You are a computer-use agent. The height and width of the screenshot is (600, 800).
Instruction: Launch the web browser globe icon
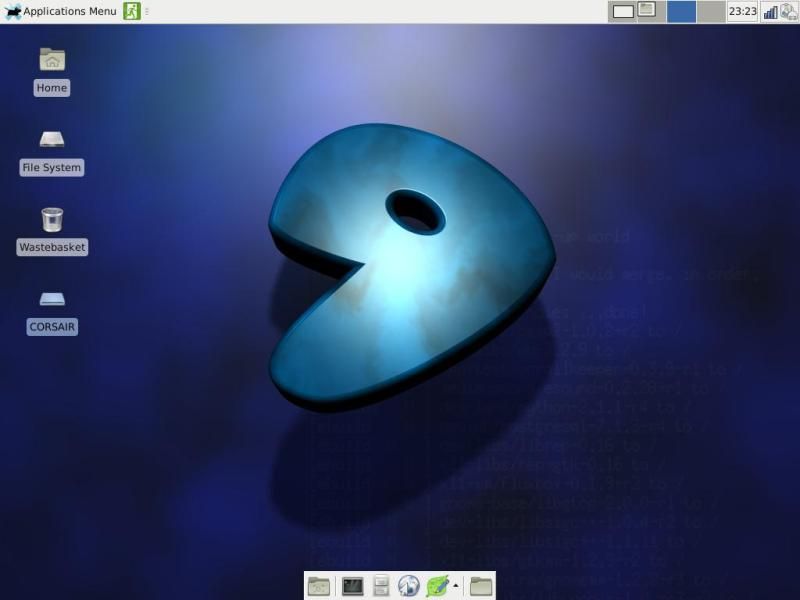coord(409,586)
